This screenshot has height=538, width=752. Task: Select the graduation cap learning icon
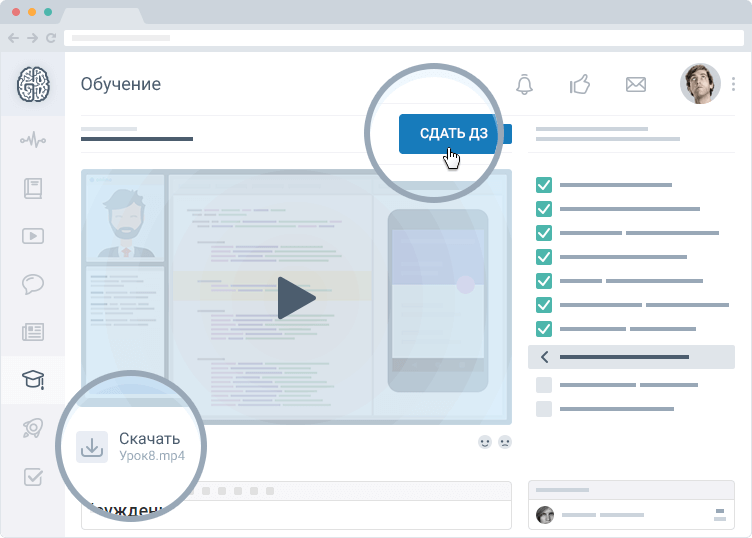[x=32, y=380]
